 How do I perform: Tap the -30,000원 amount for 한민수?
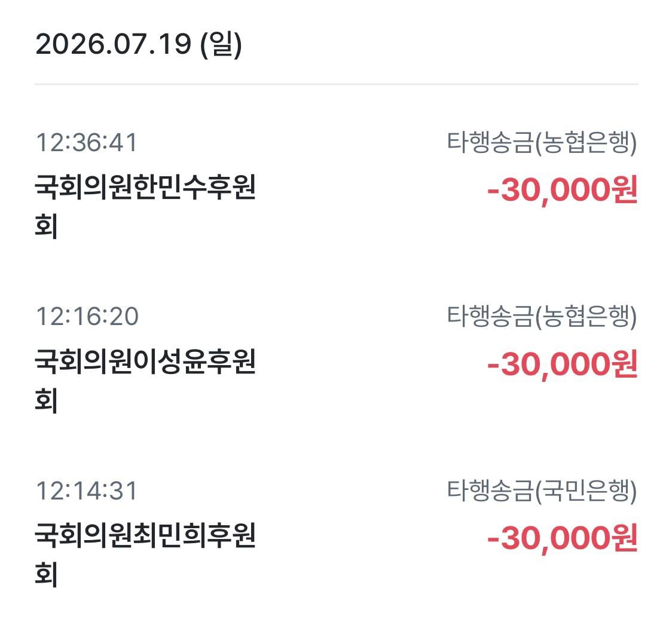tap(562, 190)
